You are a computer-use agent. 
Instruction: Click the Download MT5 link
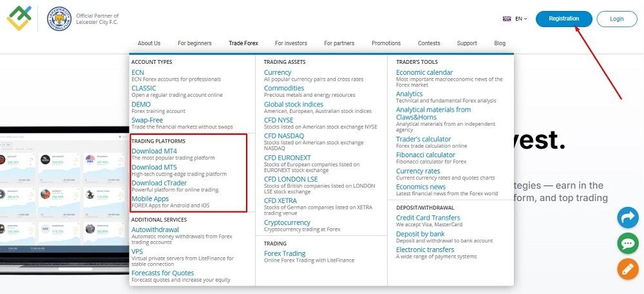tap(154, 168)
